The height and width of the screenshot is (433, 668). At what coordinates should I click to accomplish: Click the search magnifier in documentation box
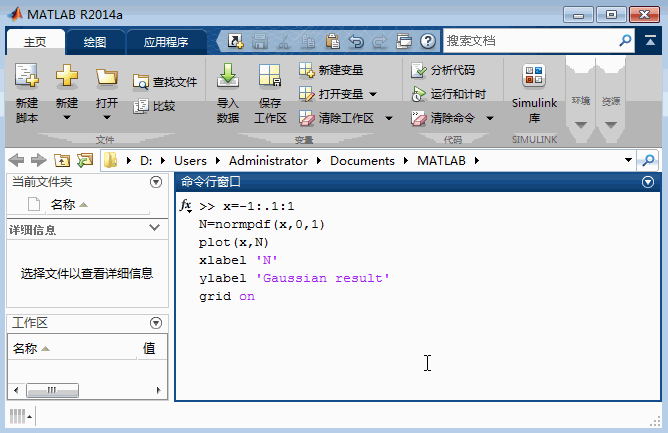click(625, 41)
